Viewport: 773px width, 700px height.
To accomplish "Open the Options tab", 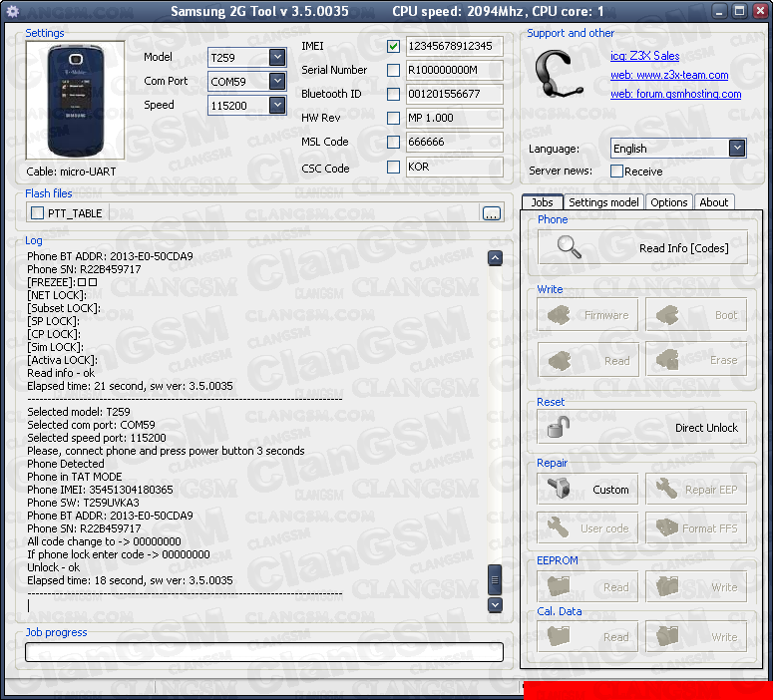I will pyautogui.click(x=668, y=202).
